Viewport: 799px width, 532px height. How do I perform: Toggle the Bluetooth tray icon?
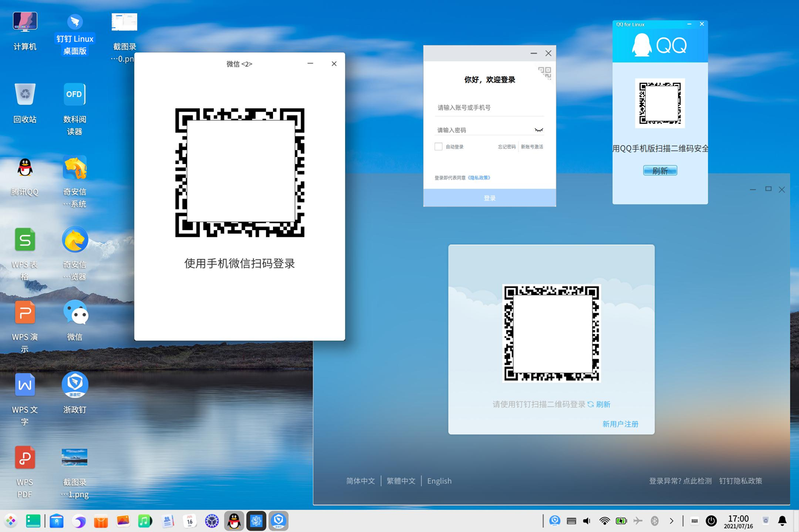655,521
